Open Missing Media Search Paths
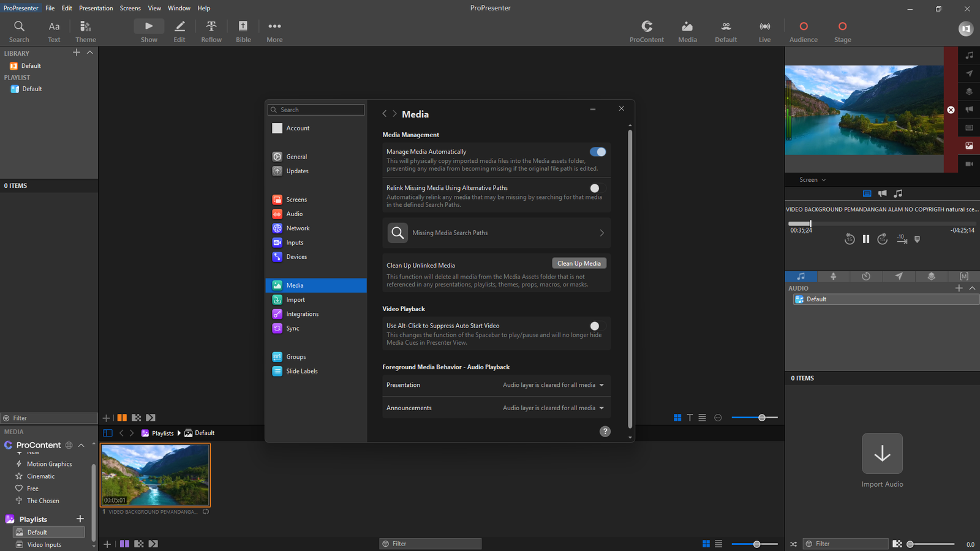The height and width of the screenshot is (551, 980). (x=497, y=233)
